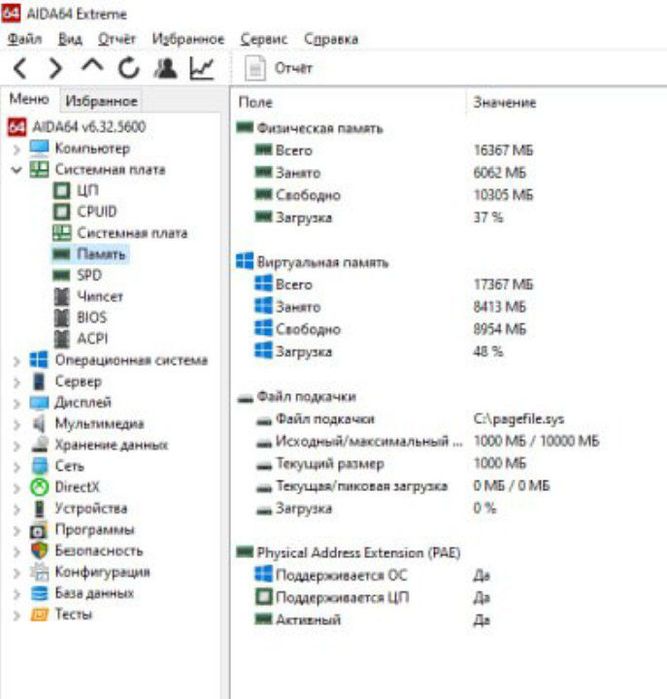Screen dimensions: 667x699
Task: Expand the Сеть node
Action: [x=16, y=467]
